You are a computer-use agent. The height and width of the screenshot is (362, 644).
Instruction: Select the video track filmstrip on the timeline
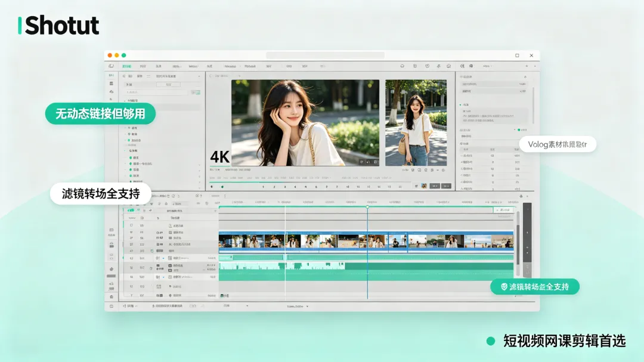point(366,241)
